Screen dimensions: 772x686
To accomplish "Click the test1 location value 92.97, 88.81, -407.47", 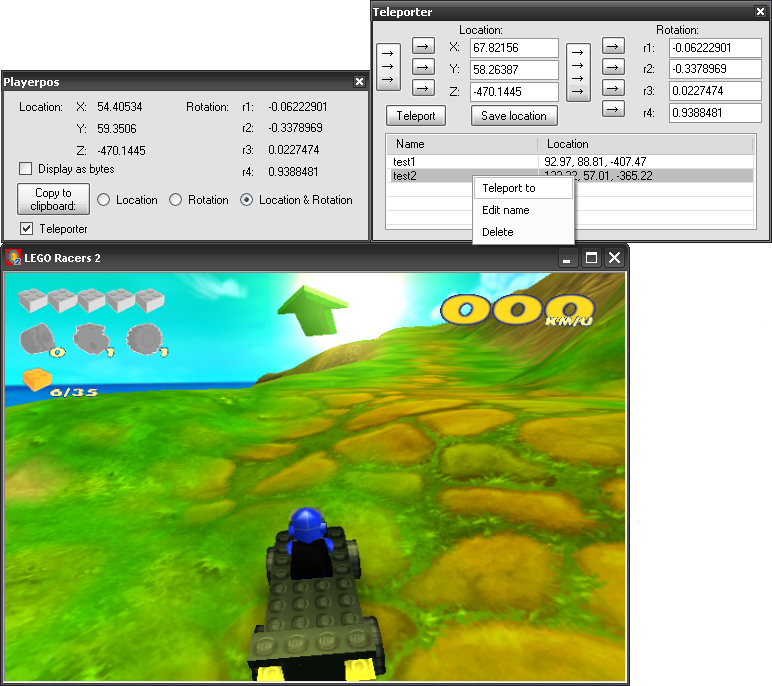I will (595, 162).
